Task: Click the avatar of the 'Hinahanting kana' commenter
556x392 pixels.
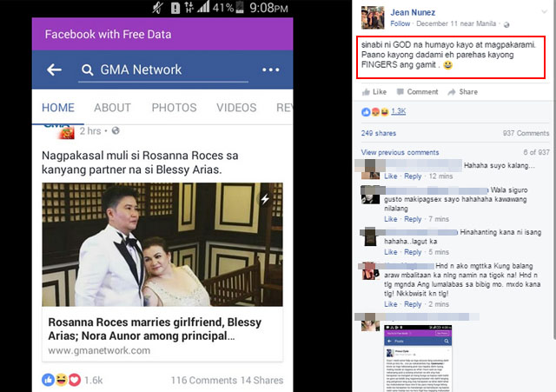Action: coord(370,236)
